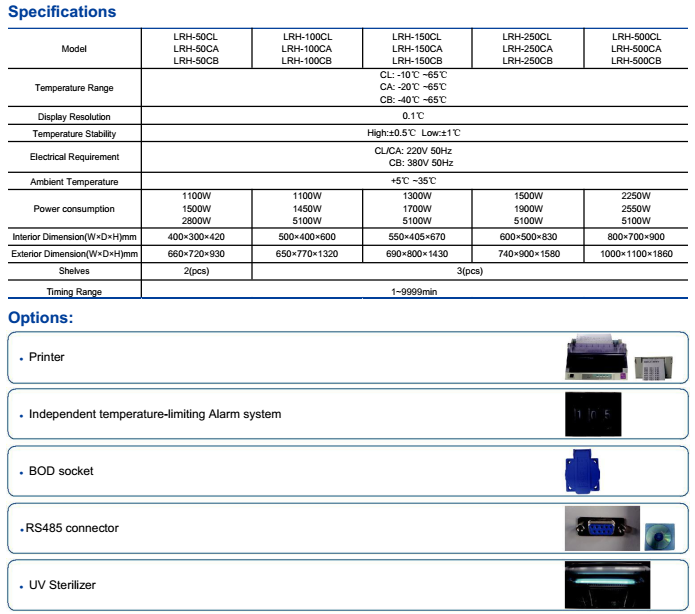Click the software CD disc image
Screen dimensions: 695x614
pos(660,536)
